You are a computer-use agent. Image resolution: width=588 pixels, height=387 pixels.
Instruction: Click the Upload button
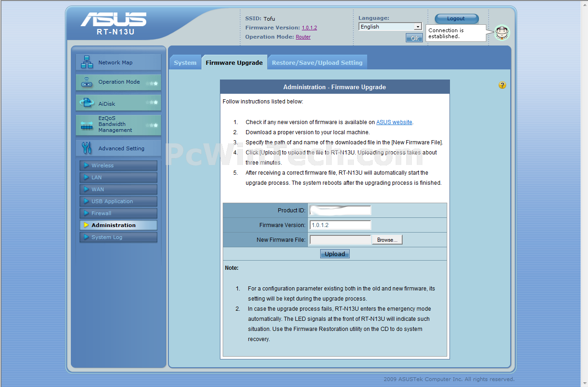tap(335, 254)
